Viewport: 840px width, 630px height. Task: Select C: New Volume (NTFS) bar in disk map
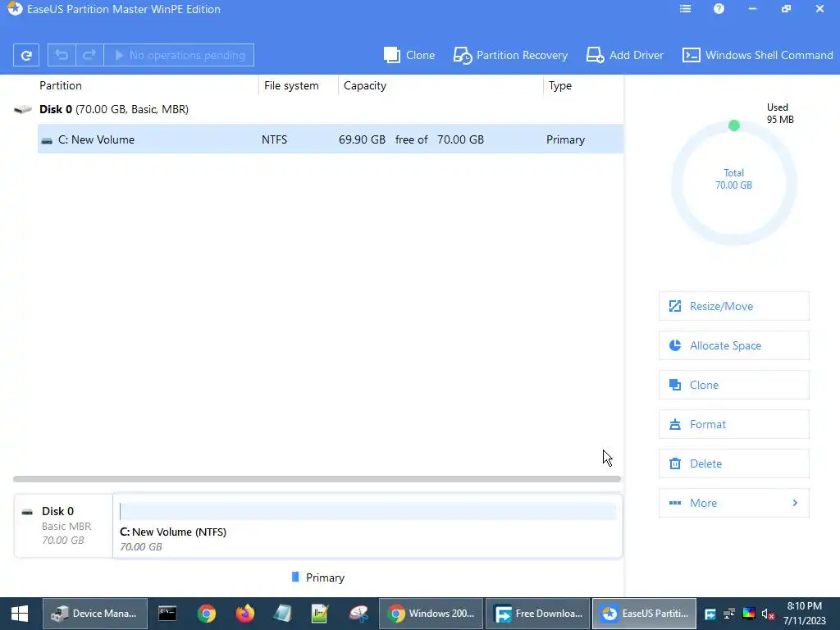click(367, 526)
